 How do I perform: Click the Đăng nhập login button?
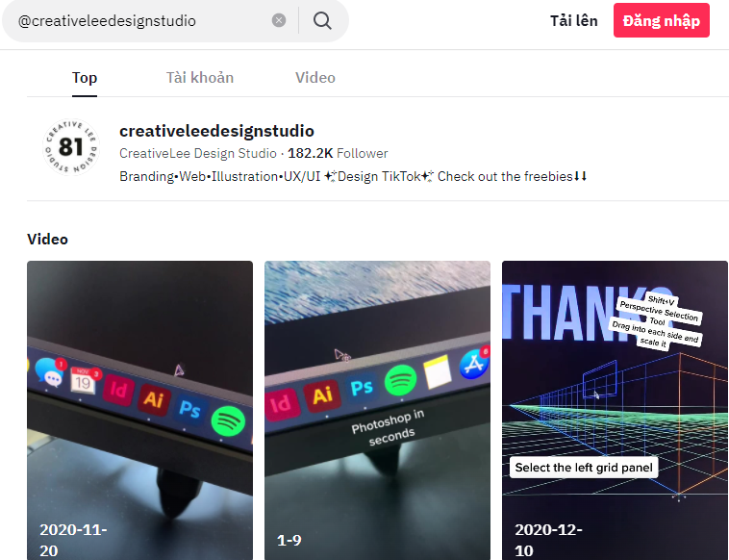tap(661, 20)
